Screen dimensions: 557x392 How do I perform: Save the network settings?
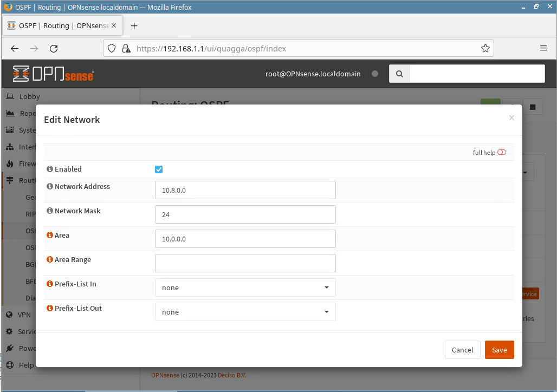click(499, 350)
